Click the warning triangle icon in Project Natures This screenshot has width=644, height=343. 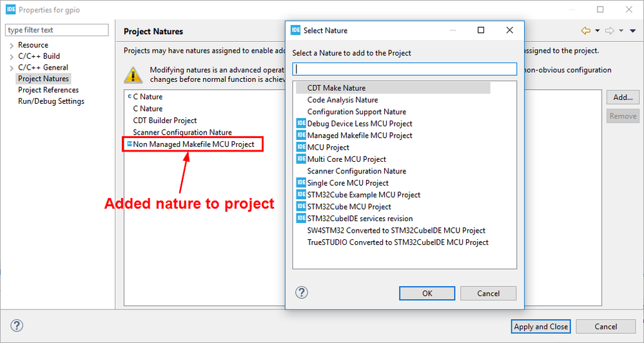[133, 75]
